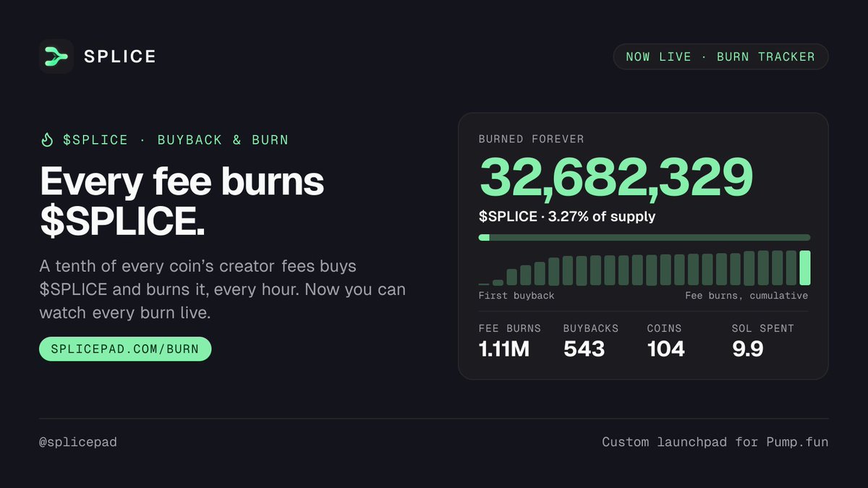Click the brightest last bar in chart
This screenshot has width=868, height=488.
[804, 267]
